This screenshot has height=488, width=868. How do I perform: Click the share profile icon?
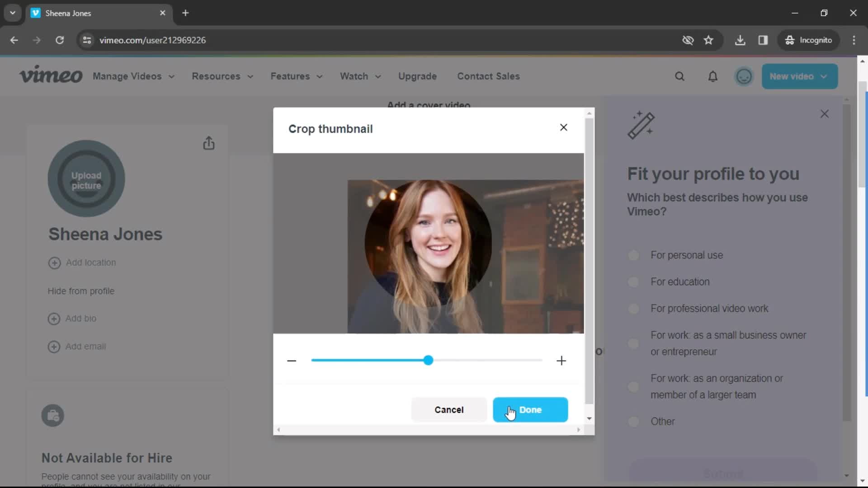click(208, 143)
